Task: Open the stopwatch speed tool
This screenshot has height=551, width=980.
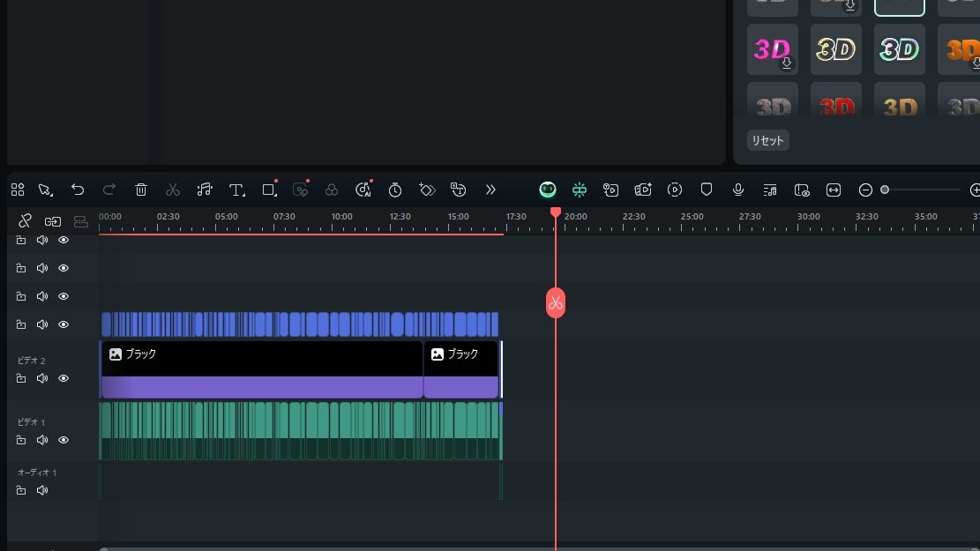Action: pos(395,190)
